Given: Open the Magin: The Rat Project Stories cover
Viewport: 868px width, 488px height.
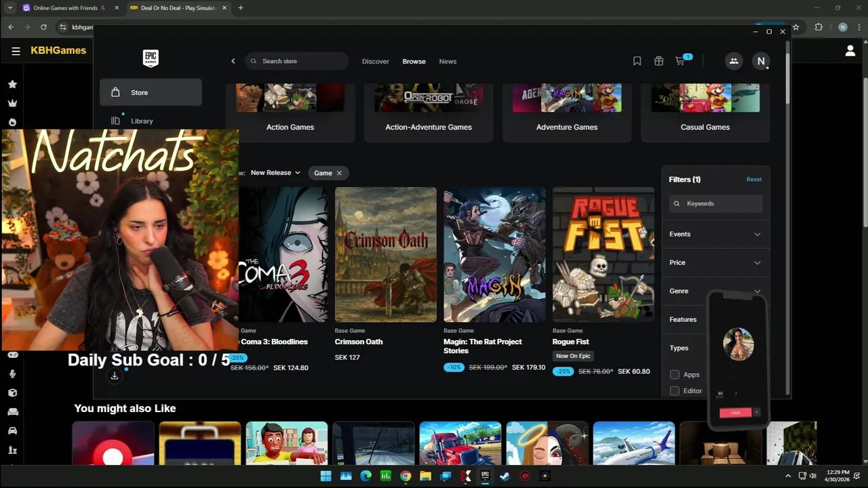Looking at the screenshot, I should click(x=494, y=254).
